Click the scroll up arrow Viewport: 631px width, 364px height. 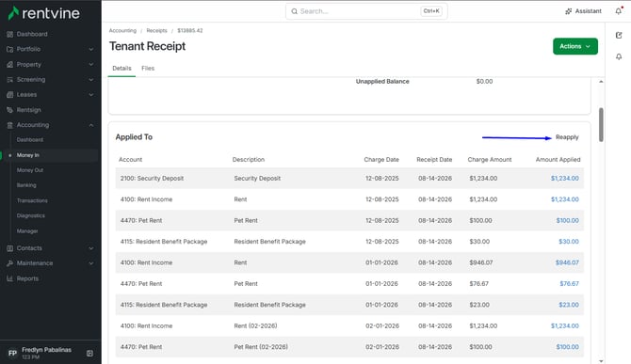[601, 82]
